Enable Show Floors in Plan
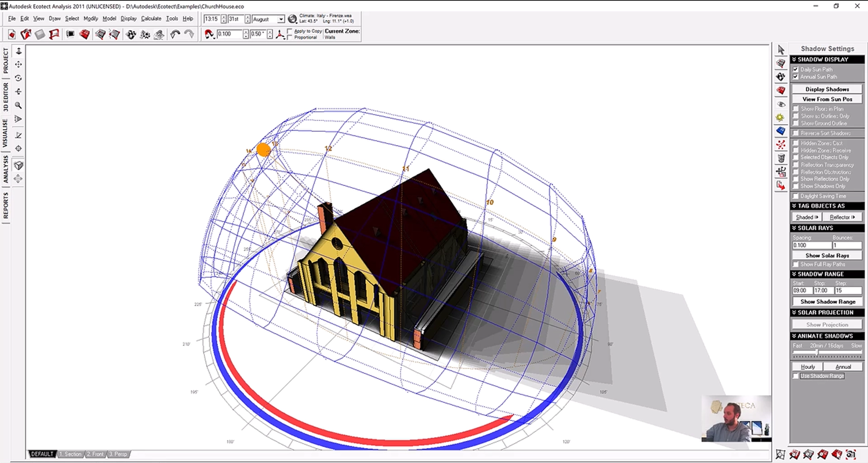Viewport: 868px width, 463px height. click(796, 109)
